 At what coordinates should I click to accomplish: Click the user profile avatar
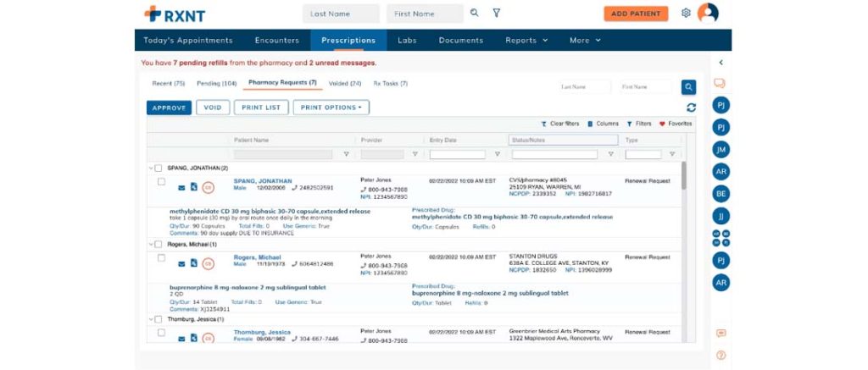[707, 13]
